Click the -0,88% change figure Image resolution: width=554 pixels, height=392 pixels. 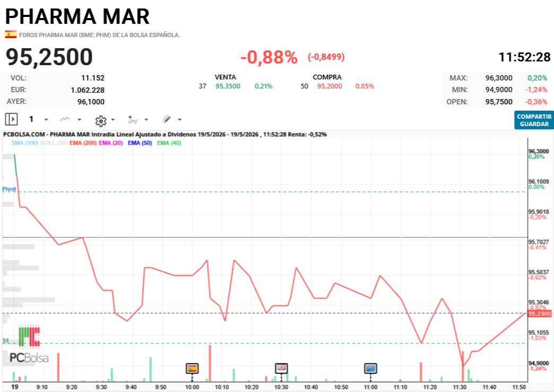pos(269,57)
